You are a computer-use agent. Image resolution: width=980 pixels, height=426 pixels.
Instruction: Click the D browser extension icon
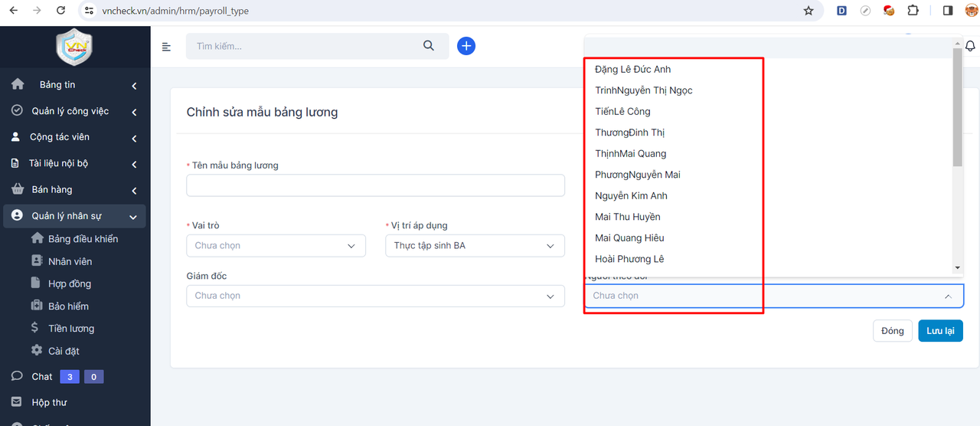(x=841, y=11)
